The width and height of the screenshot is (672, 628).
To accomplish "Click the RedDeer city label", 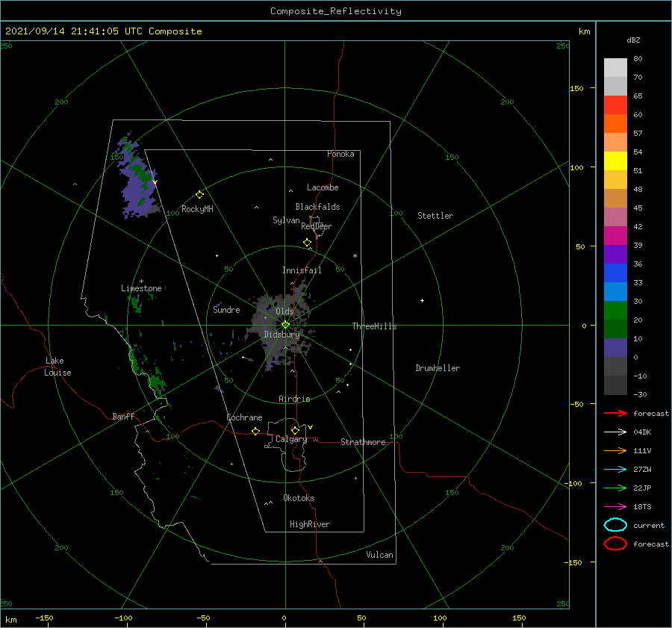I will coord(317,226).
